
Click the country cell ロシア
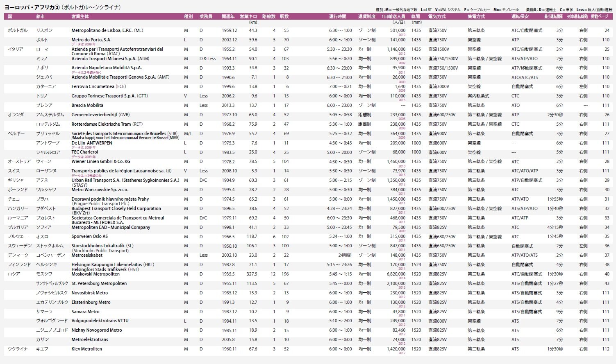(x=14, y=274)
